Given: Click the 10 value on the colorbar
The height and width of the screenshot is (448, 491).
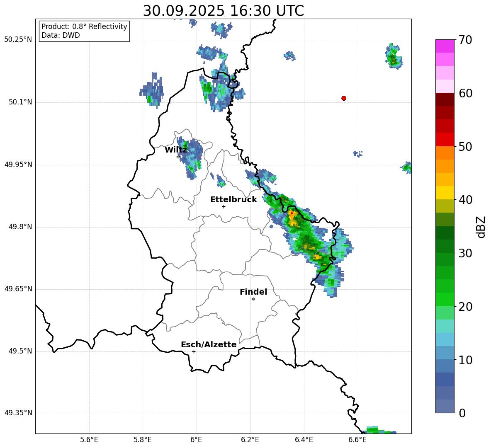Looking at the screenshot, I should [x=465, y=360].
